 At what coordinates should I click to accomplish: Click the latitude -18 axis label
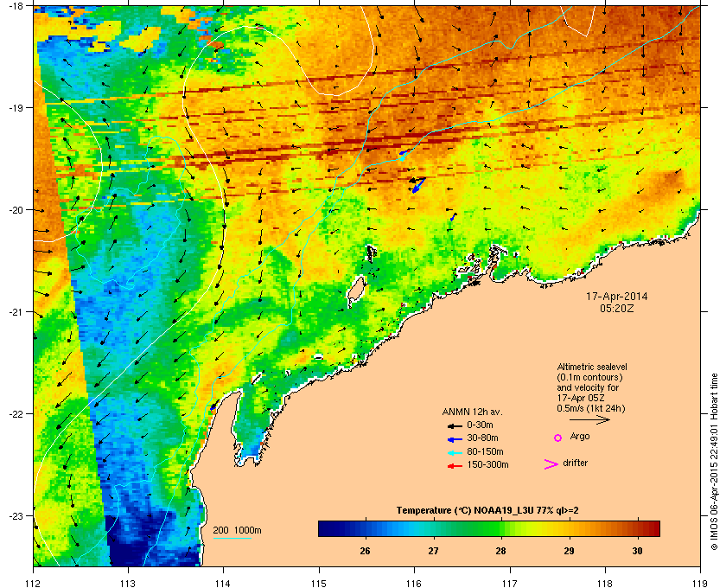[17, 6]
